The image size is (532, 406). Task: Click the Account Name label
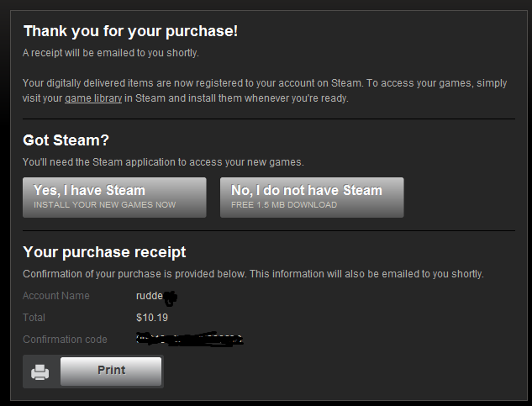pyautogui.click(x=56, y=296)
